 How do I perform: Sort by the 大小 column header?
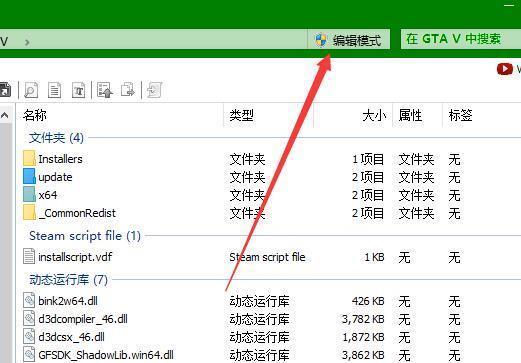(x=374, y=115)
